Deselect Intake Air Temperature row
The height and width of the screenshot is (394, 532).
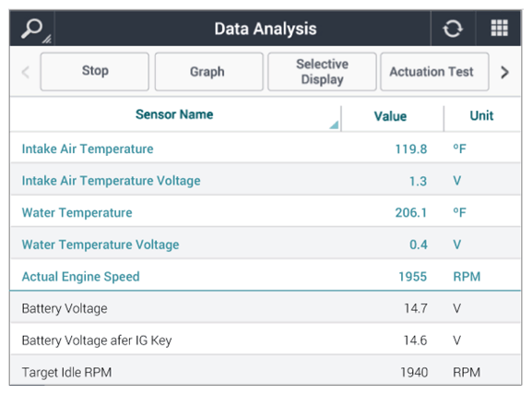266,149
